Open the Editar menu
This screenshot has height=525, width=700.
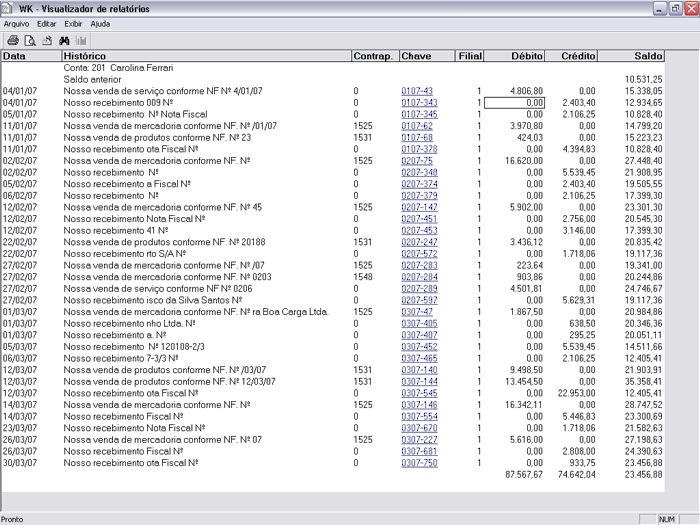tap(46, 22)
